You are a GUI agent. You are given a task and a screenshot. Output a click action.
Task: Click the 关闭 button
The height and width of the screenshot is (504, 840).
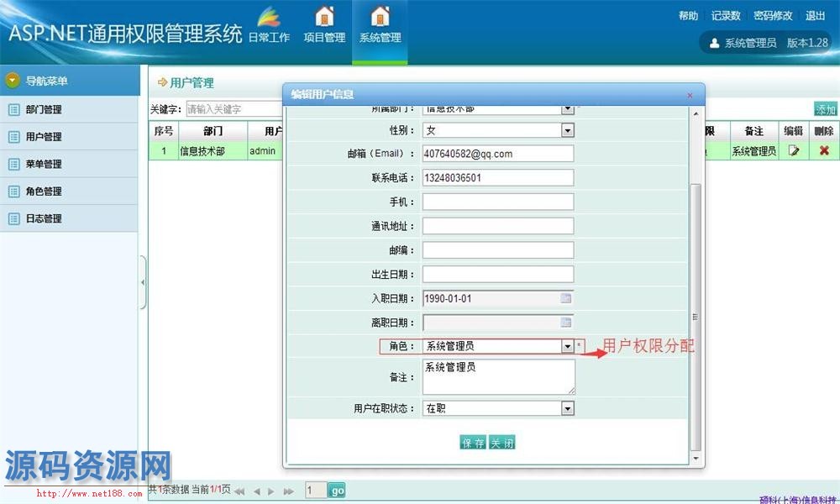[502, 443]
